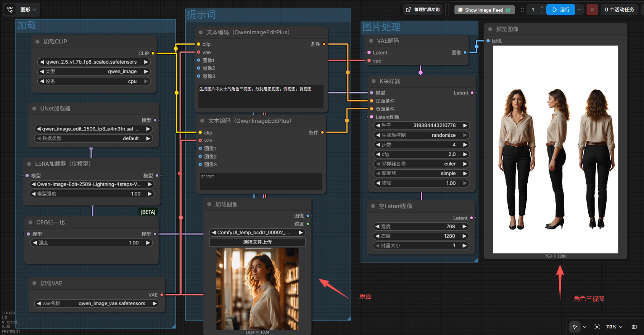Viewport: 644px width, 335px height.
Task: Collapse the 加载CLIP node dot
Action: coord(37,42)
